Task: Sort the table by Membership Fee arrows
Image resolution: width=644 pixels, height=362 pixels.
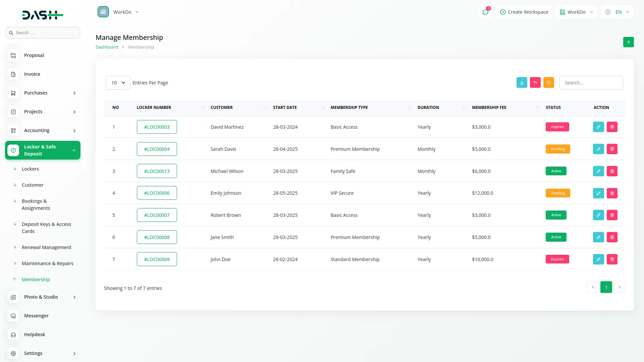Action: [537, 108]
